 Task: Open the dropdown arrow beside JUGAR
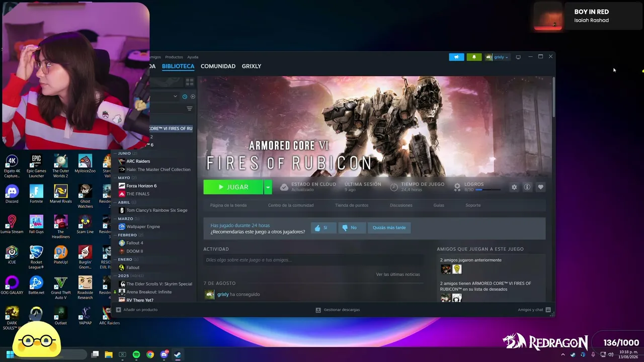coord(268,187)
